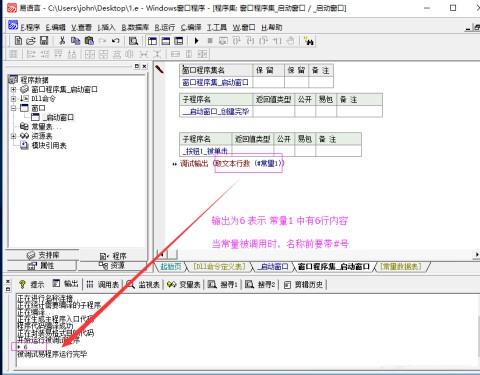This screenshot has height=375, width=480.
Task: Show the 调用表 output tab
Action: (x=102, y=284)
